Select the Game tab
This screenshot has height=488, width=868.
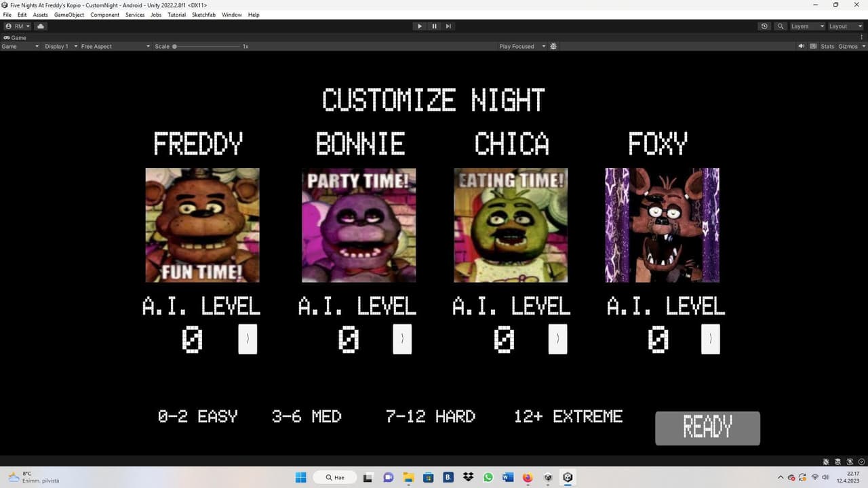[x=15, y=37]
